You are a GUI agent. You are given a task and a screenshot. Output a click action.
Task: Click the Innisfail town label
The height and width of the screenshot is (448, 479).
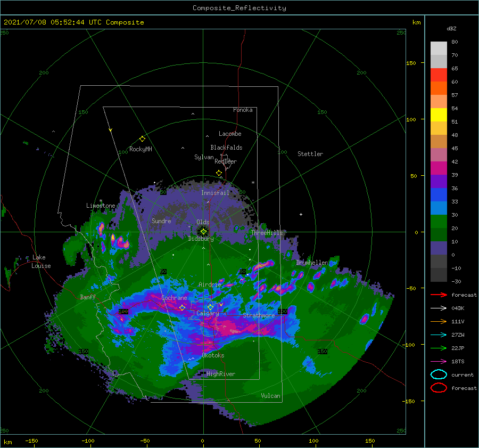215,193
